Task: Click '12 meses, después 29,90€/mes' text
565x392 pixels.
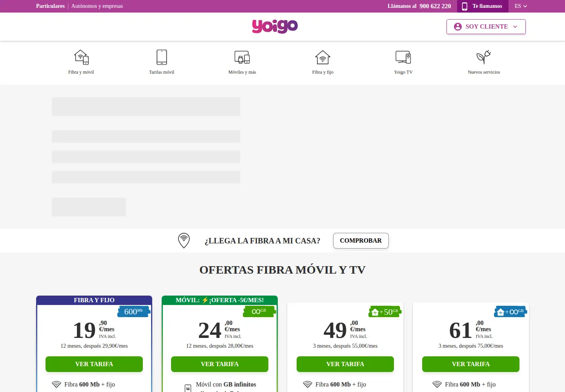Action: click(x=94, y=346)
